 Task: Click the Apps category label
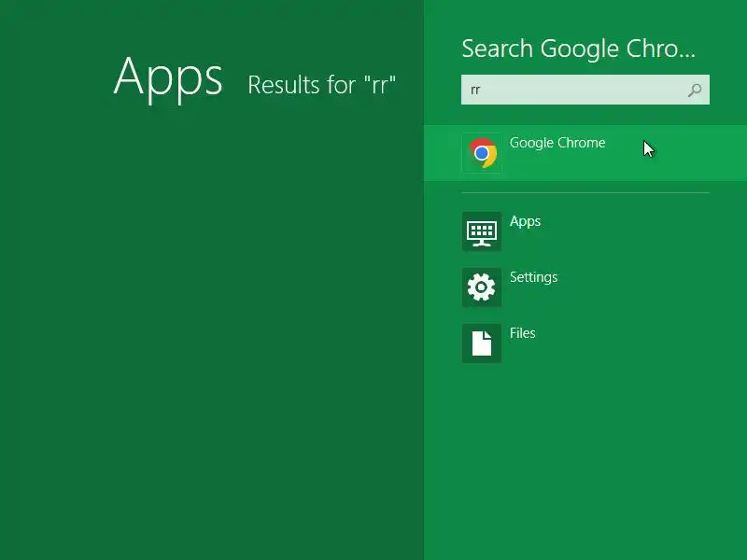525,221
